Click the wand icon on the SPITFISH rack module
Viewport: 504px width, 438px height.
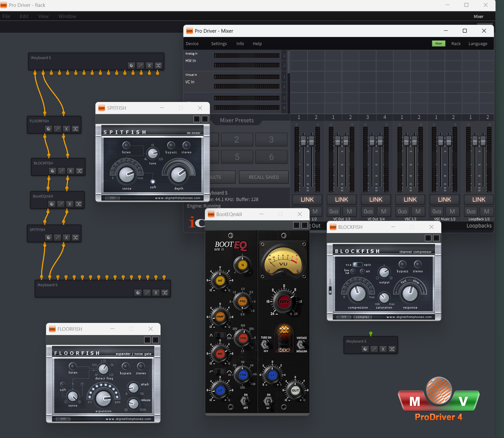tap(57, 238)
